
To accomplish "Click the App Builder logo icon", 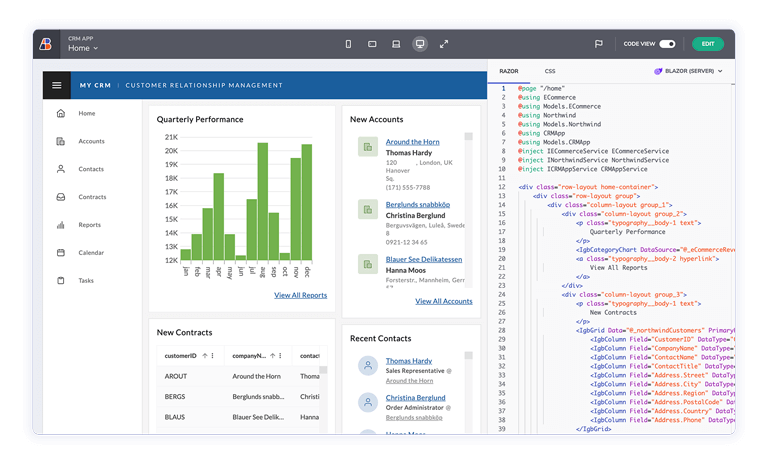I will pyautogui.click(x=46, y=43).
